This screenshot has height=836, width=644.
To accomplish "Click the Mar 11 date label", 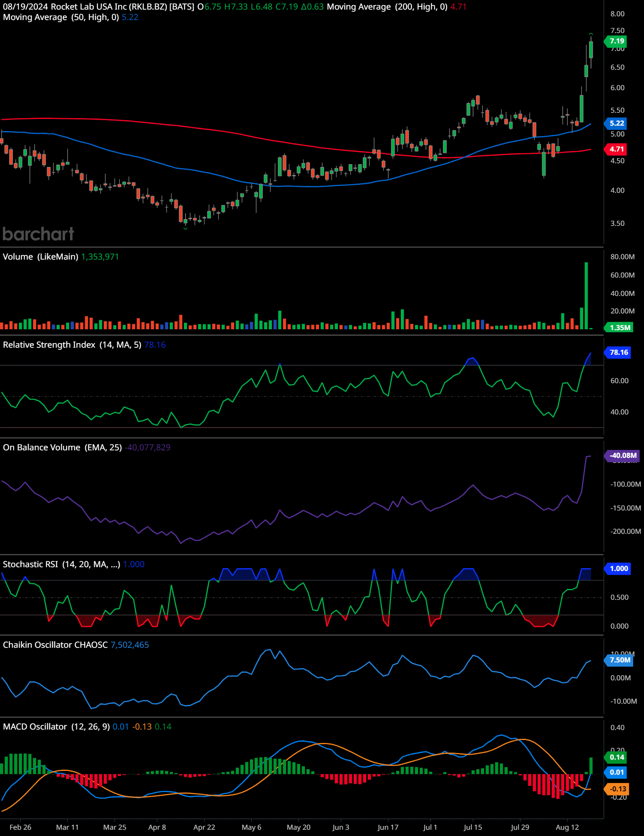I will [x=67, y=827].
